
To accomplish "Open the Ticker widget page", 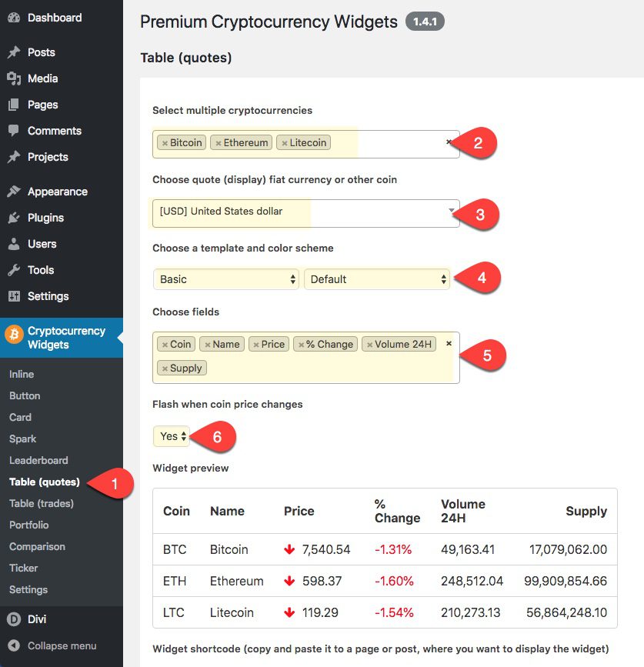I will click(23, 568).
